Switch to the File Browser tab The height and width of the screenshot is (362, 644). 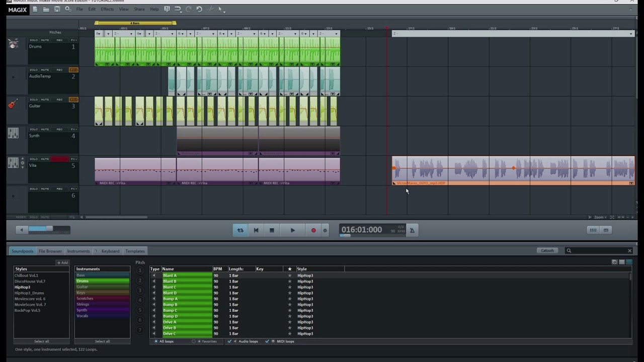50,251
